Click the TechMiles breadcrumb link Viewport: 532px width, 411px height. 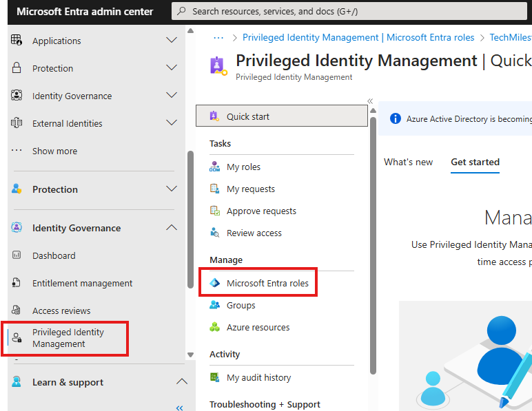[510, 37]
